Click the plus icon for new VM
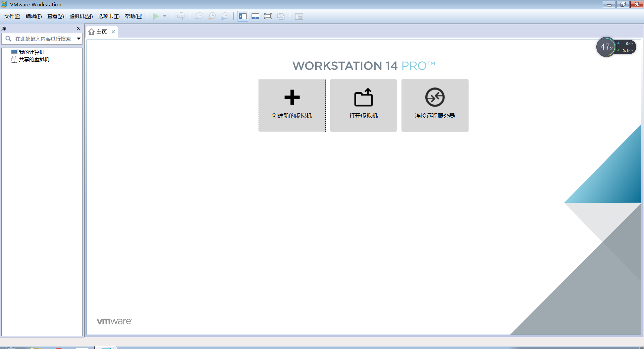Screen dimensions: 644x349 (x=292, y=97)
